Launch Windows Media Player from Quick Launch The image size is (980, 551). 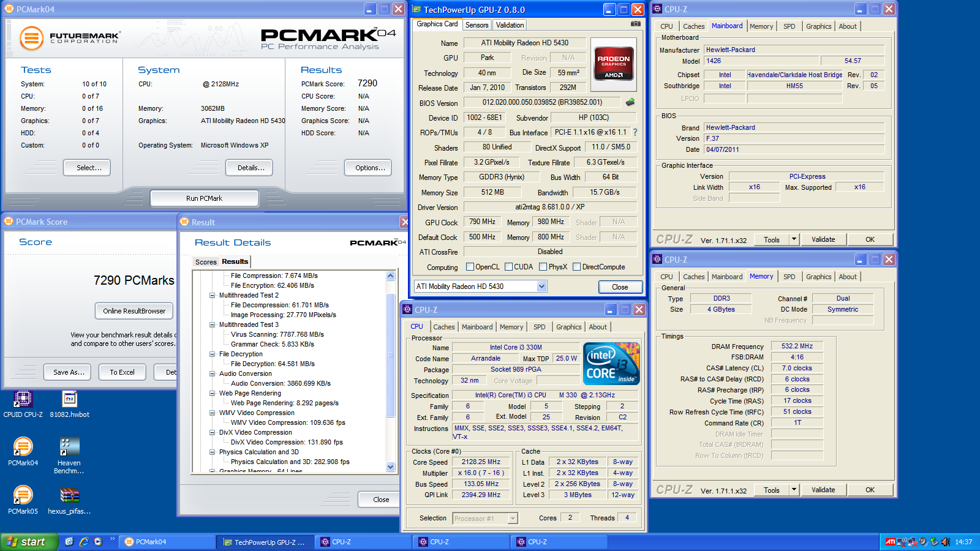click(x=98, y=542)
